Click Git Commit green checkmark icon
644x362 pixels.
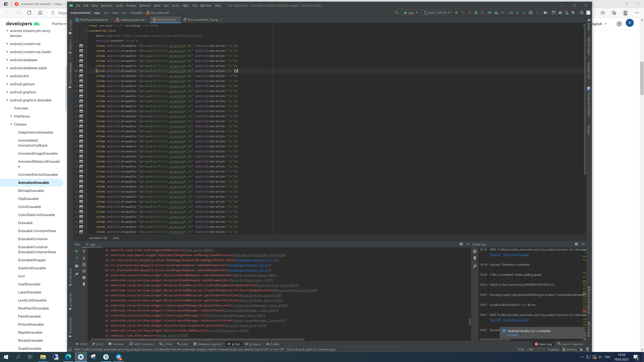click(524, 13)
